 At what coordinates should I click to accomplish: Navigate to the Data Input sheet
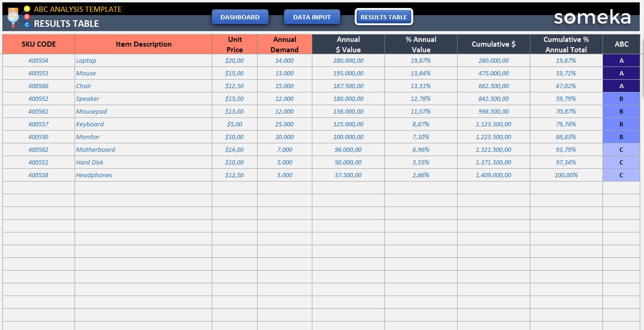click(x=312, y=16)
